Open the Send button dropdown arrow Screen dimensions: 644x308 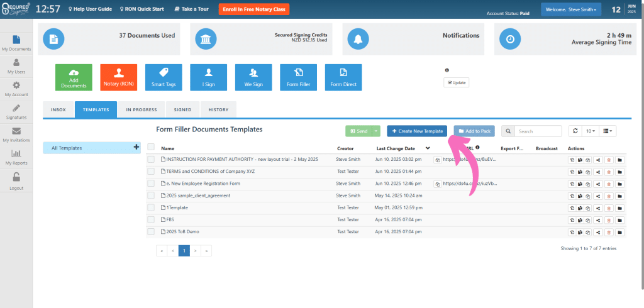click(376, 131)
